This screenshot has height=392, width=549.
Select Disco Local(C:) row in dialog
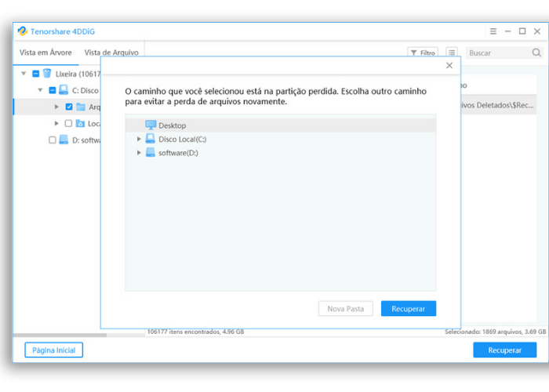[281, 139]
